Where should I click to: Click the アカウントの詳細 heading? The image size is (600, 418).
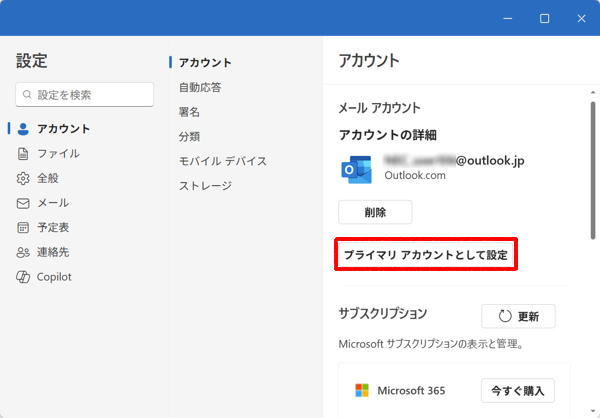[x=388, y=135]
